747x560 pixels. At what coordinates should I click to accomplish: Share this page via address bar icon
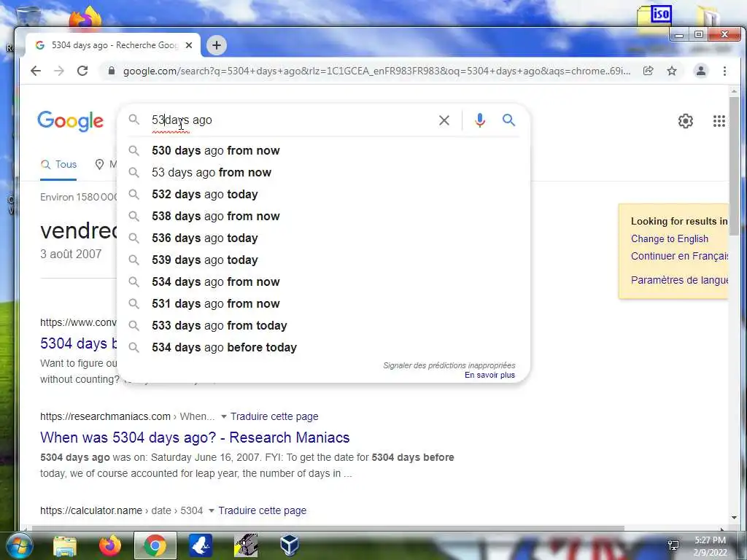click(648, 71)
